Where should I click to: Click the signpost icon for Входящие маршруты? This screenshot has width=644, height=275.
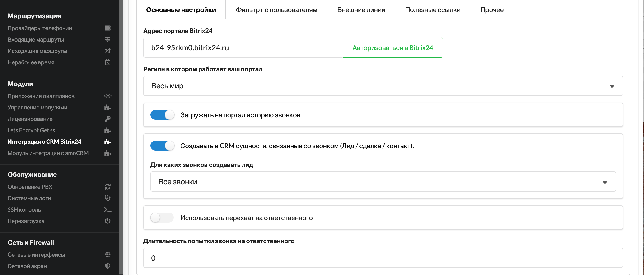[x=107, y=39]
